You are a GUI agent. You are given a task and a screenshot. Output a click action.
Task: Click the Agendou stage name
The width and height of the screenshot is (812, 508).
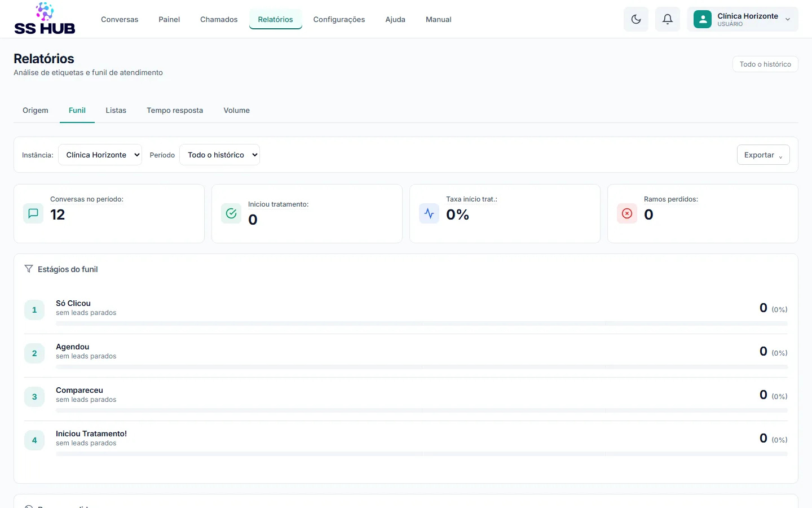pos(73,347)
